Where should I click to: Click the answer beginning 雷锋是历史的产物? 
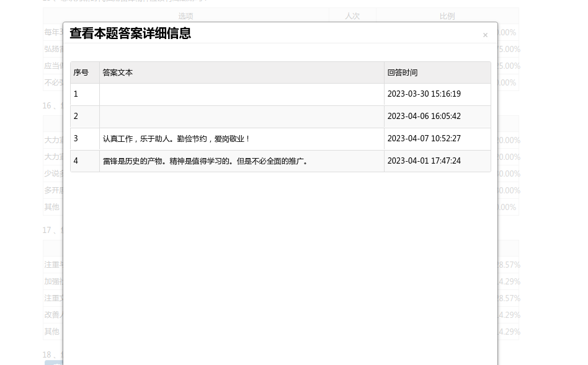pos(205,161)
